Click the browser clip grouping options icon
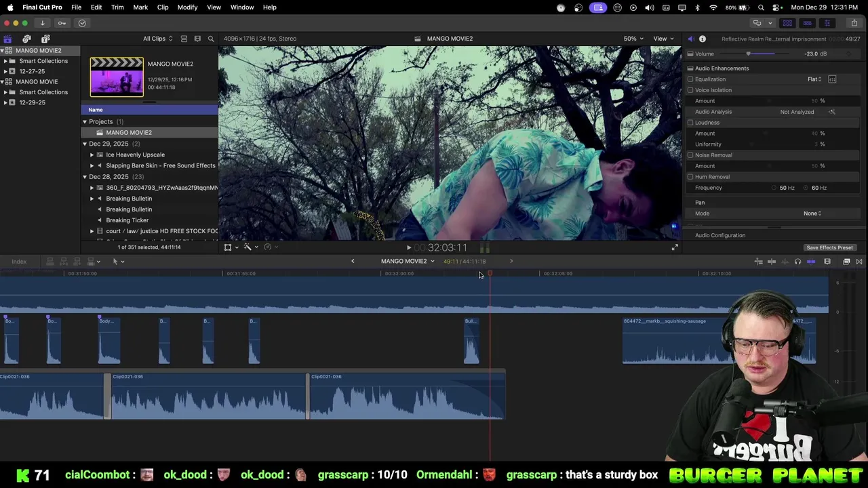Image resolution: width=868 pixels, height=488 pixels. (x=197, y=39)
